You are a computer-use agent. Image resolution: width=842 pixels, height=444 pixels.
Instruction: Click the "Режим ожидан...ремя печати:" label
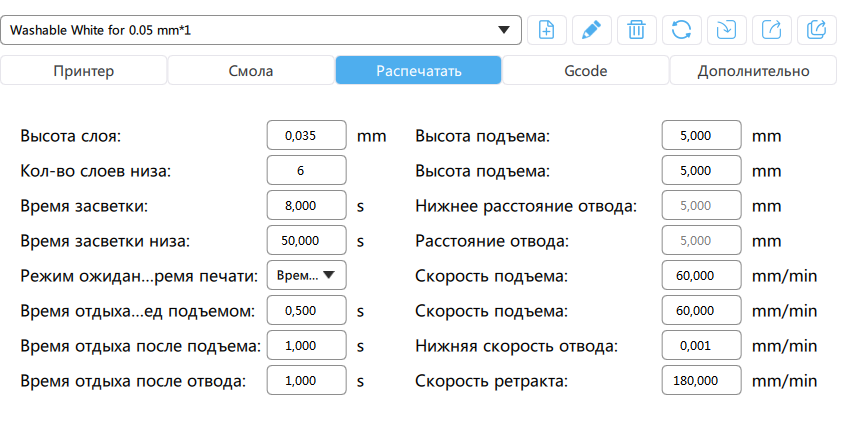[x=139, y=276]
